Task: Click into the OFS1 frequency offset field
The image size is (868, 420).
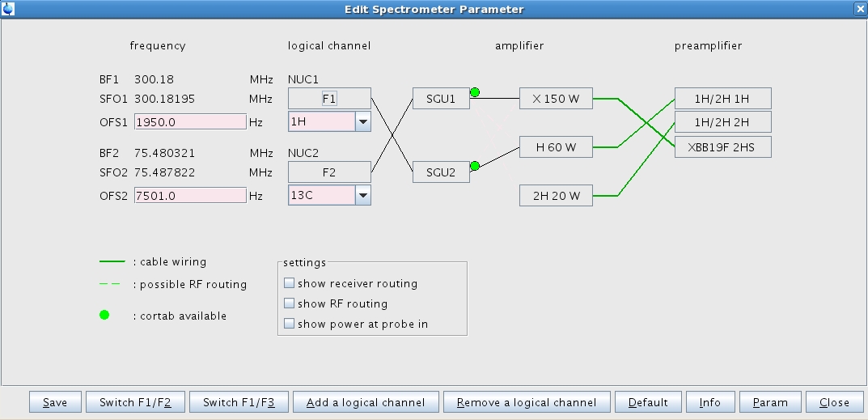Action: [x=190, y=121]
